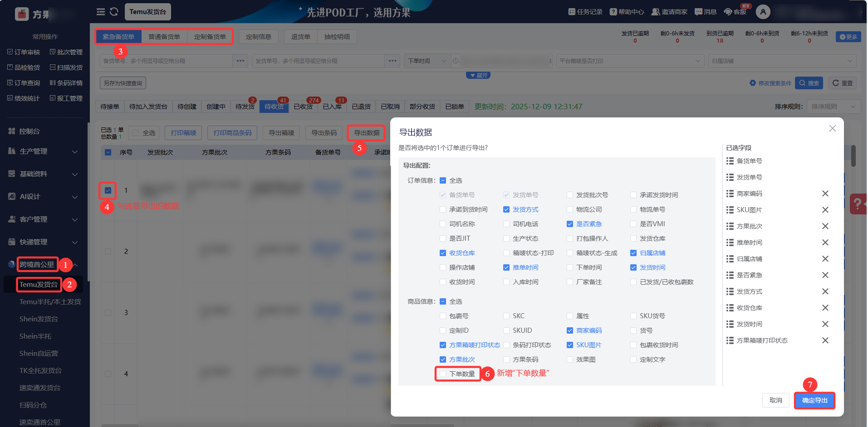
Task: Toggle 全选 for 订单信息
Action: pyautogui.click(x=443, y=180)
